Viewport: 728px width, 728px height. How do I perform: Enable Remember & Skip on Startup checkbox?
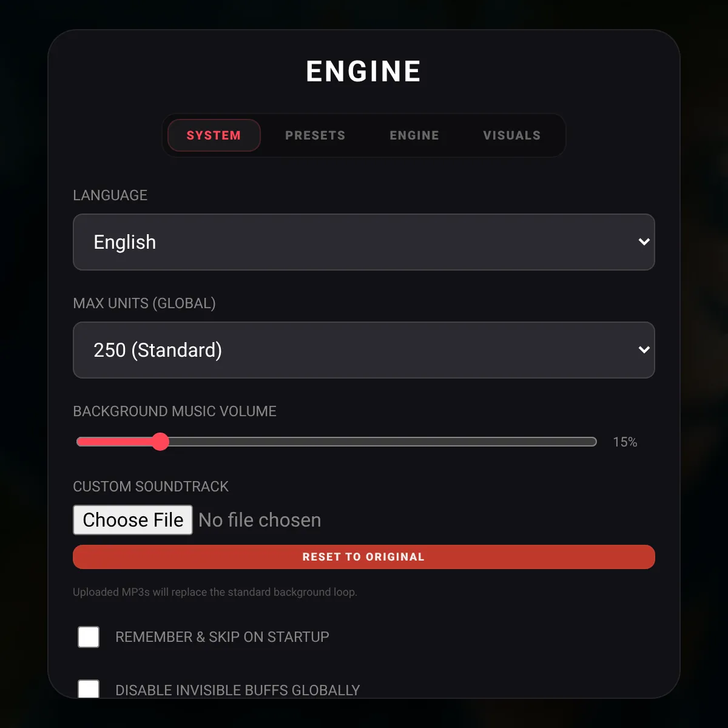pyautogui.click(x=89, y=637)
